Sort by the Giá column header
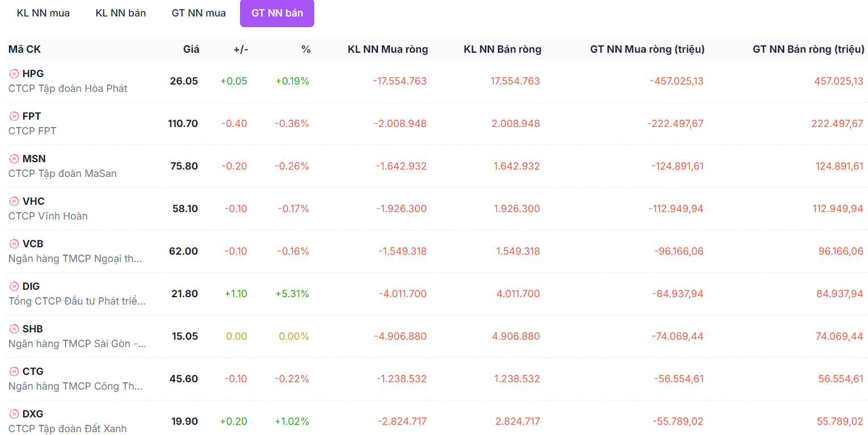 [191, 49]
